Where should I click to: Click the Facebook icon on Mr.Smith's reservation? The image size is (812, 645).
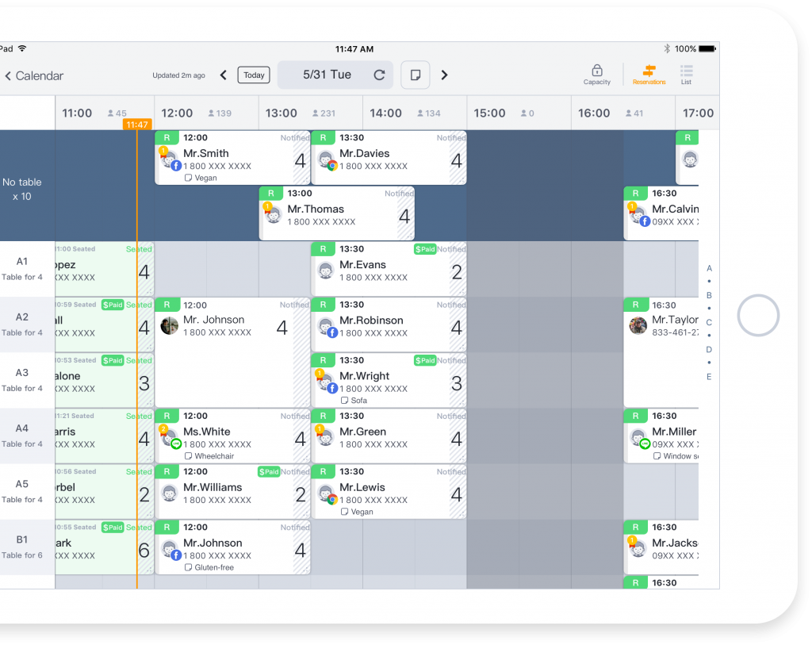point(176,166)
